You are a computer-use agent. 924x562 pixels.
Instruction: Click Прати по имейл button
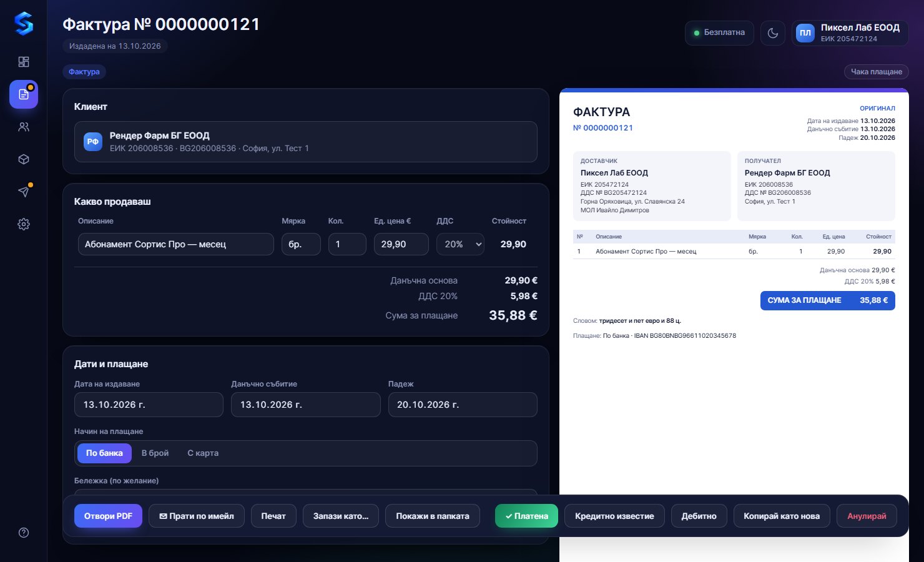click(x=197, y=516)
